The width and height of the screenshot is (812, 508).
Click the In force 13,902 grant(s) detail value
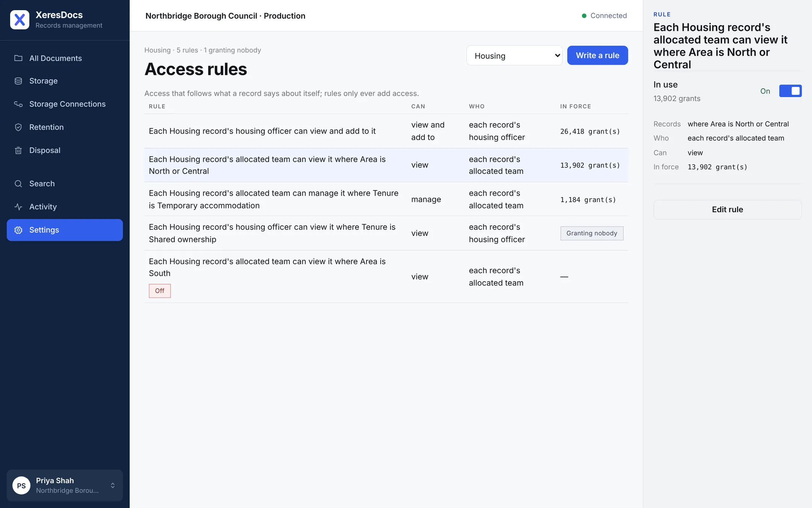tap(717, 167)
